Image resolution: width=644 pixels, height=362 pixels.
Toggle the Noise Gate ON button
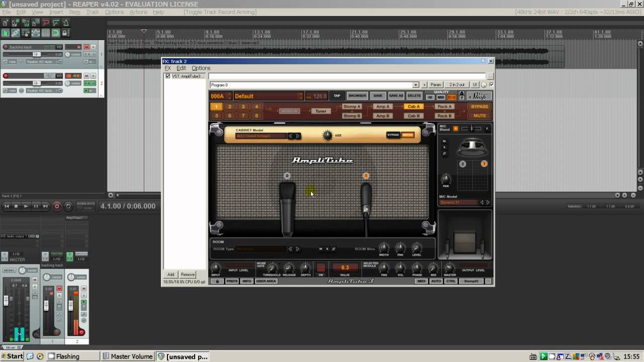tap(320, 268)
